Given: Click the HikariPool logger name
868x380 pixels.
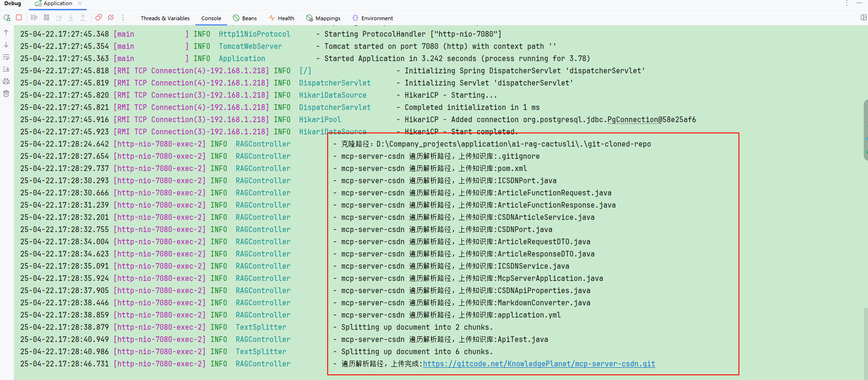Looking at the screenshot, I should pyautogui.click(x=320, y=120).
